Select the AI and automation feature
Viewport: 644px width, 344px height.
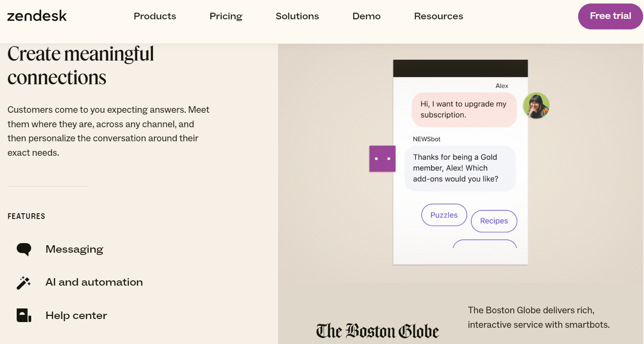point(94,282)
